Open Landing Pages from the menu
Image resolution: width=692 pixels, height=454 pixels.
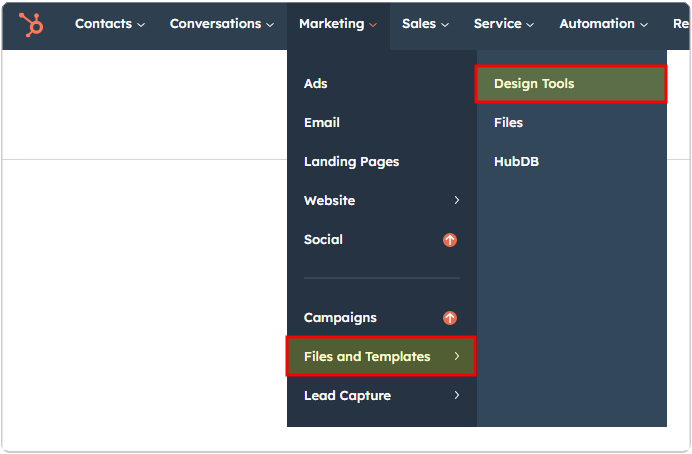click(x=351, y=162)
